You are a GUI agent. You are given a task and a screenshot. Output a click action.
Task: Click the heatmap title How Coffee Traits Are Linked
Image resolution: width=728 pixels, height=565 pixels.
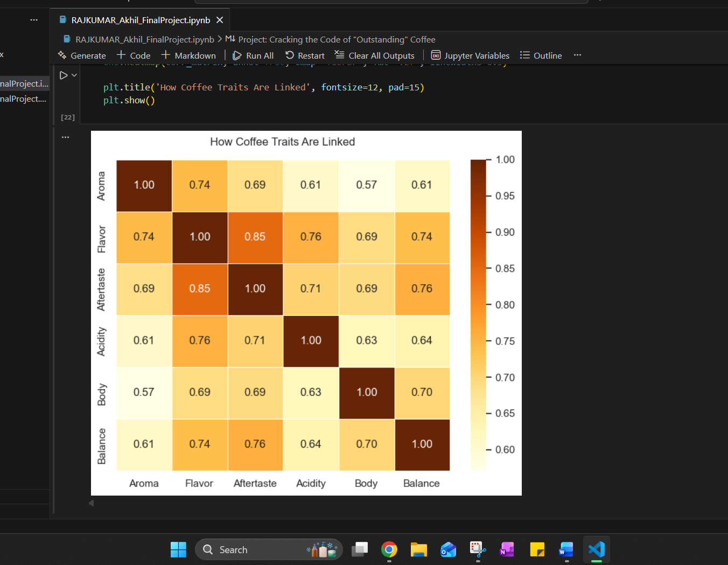(x=283, y=142)
